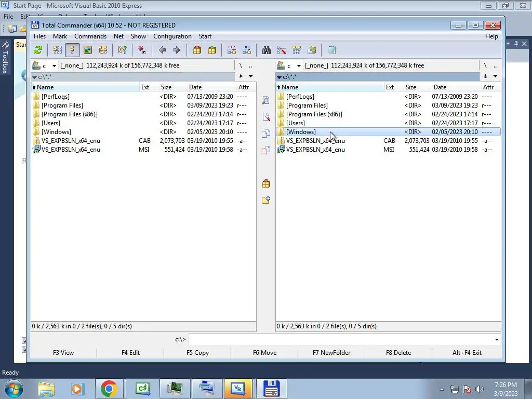
Task: Open Visual Basic's File menu behind
Action: (8, 16)
